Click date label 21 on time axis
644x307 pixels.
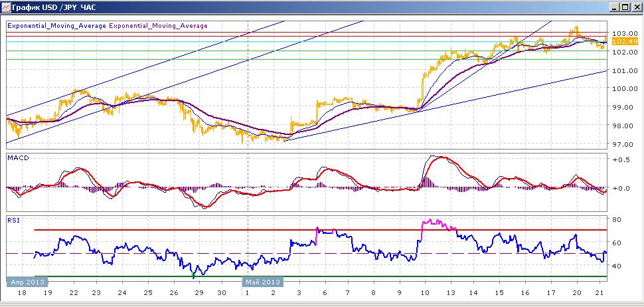(x=600, y=293)
